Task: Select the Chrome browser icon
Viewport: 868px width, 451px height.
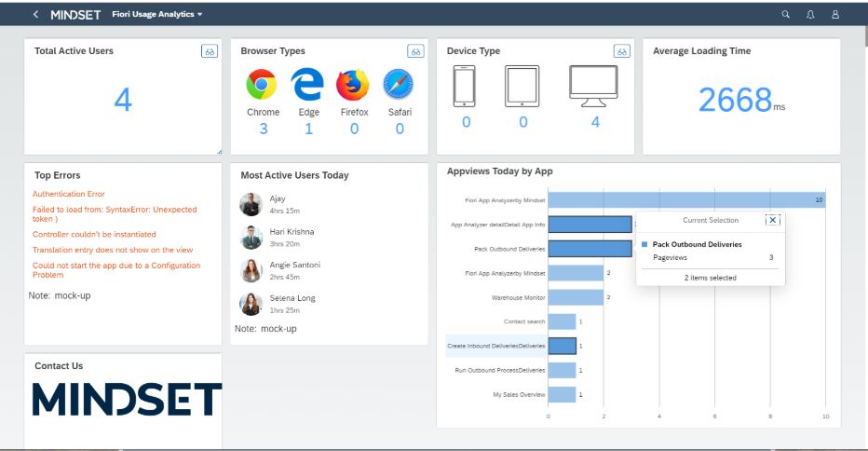Action: click(262, 84)
